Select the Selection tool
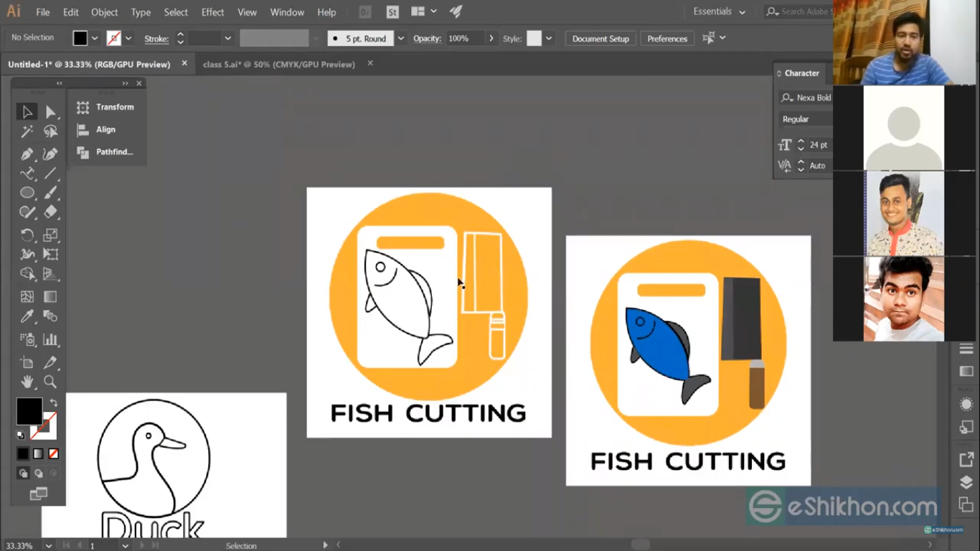This screenshot has width=980, height=551. [x=27, y=111]
